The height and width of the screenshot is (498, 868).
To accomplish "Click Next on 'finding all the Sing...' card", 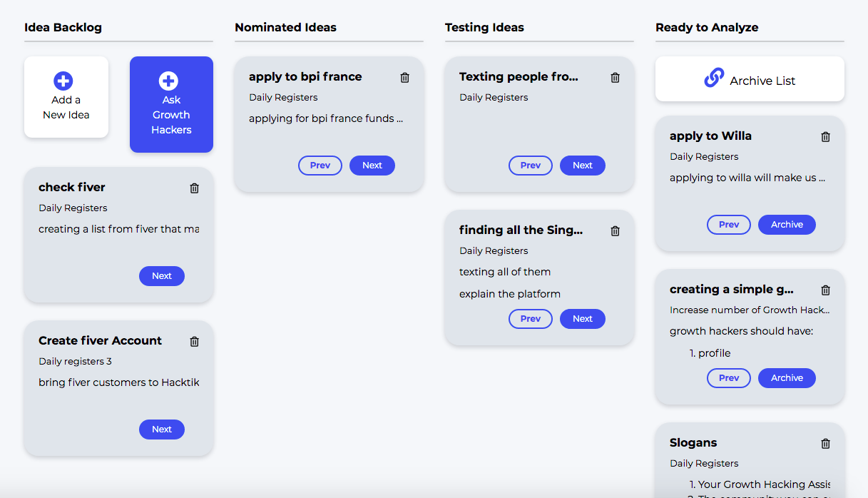I will pyautogui.click(x=583, y=319).
